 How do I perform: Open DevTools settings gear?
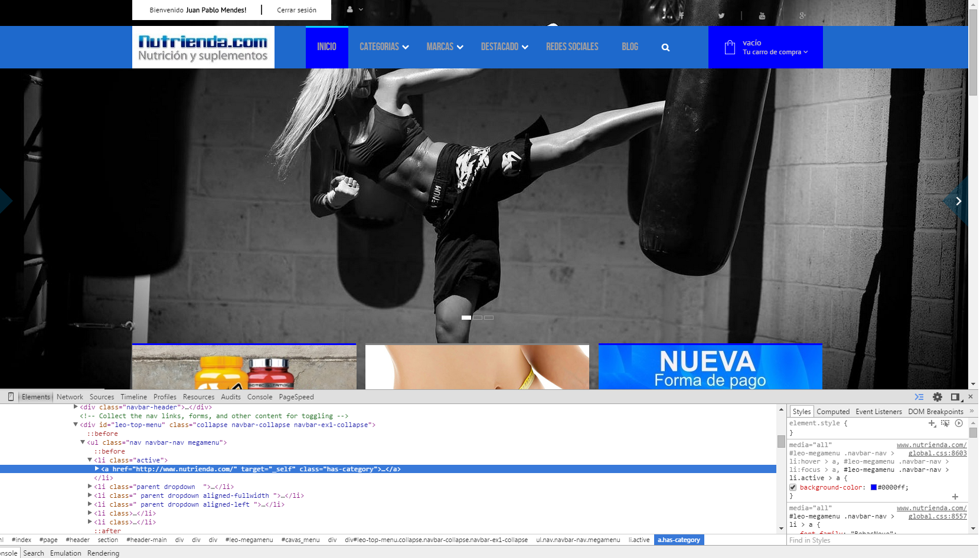coord(937,397)
